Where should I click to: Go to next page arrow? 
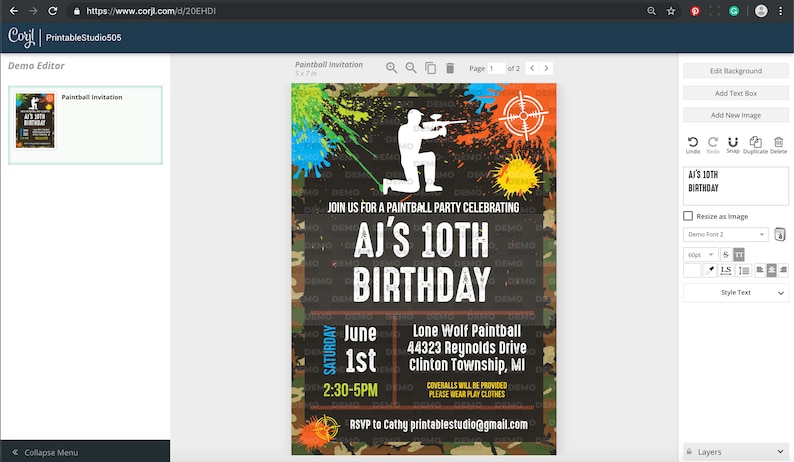546,68
